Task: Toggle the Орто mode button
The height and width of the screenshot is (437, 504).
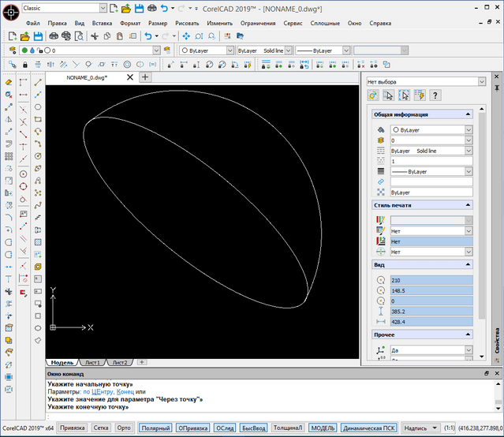Action: click(x=124, y=428)
